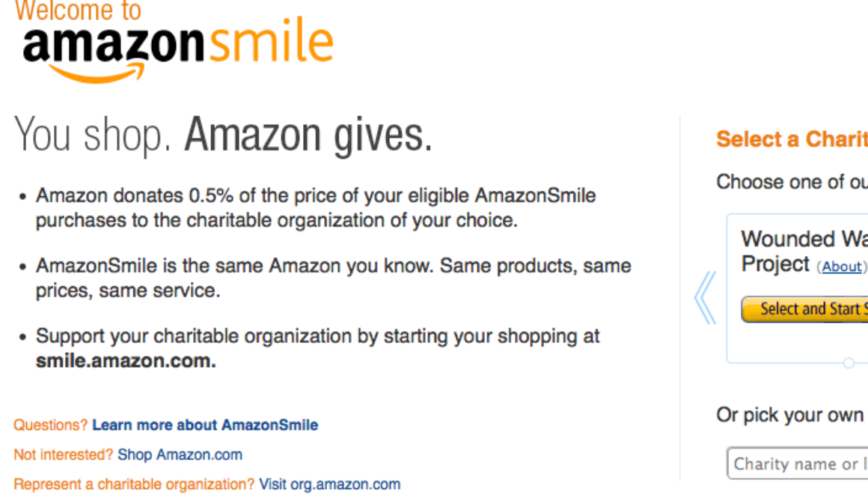Go to the previous spotlight charity
The image size is (868, 498).
(705, 297)
